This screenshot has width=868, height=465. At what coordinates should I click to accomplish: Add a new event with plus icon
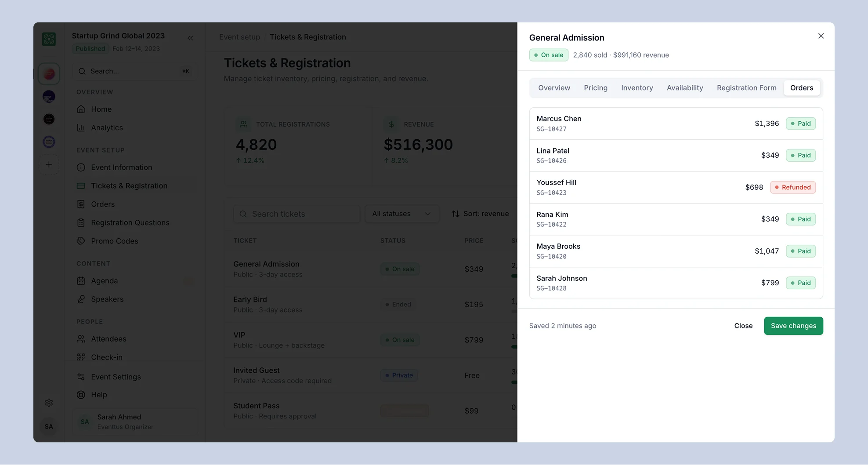[x=49, y=165]
